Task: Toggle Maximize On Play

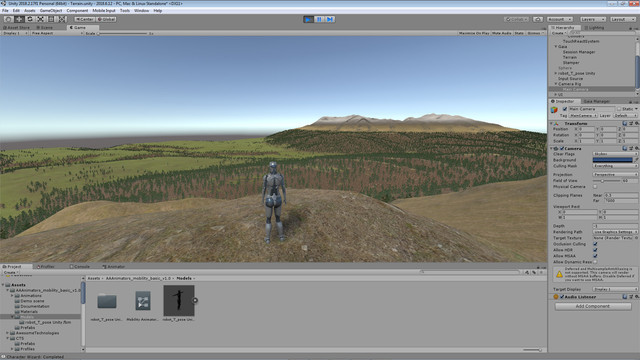Action: click(x=474, y=33)
